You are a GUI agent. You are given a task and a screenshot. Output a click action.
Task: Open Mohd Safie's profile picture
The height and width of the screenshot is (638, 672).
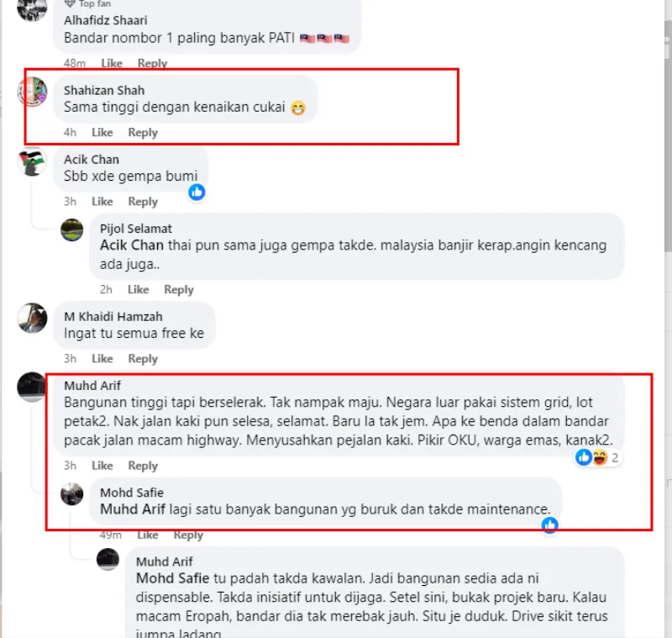[x=72, y=494]
